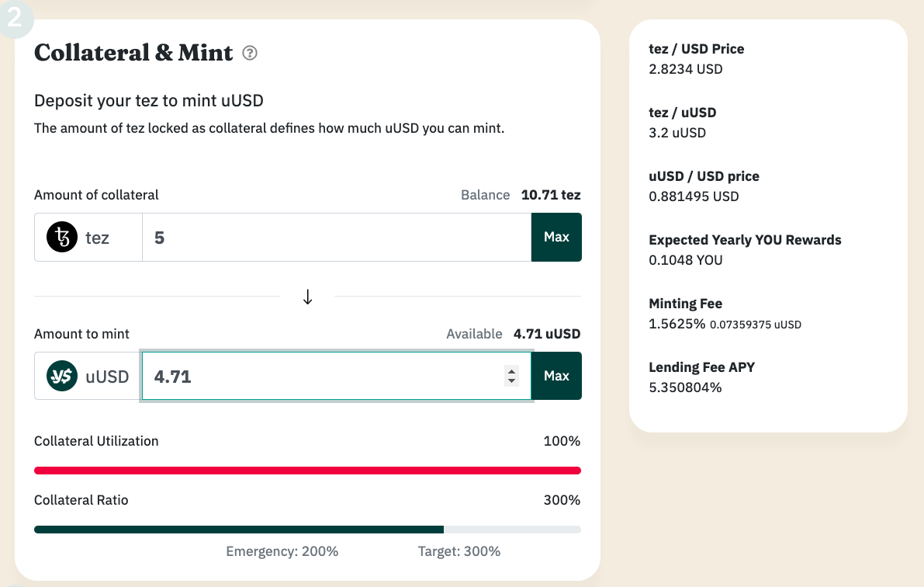Click the step 2 number badge
Viewport: 924px width, 587px height.
pyautogui.click(x=14, y=17)
